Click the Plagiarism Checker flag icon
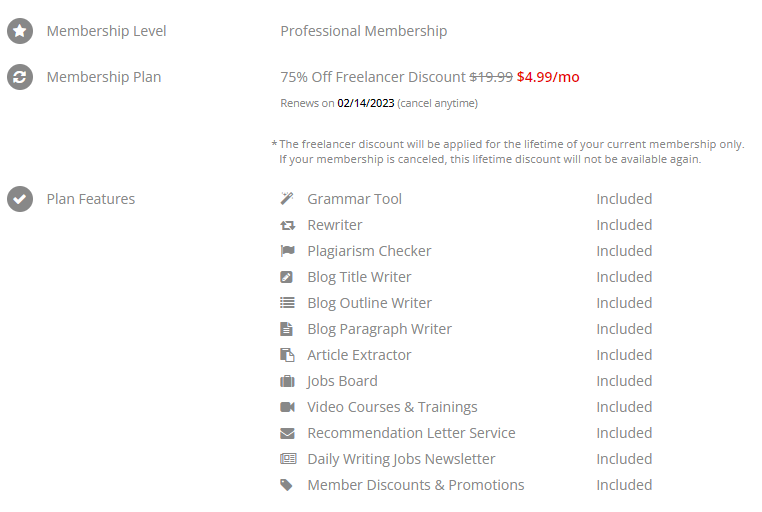Screen dimensions: 762x512 [x=287, y=251]
